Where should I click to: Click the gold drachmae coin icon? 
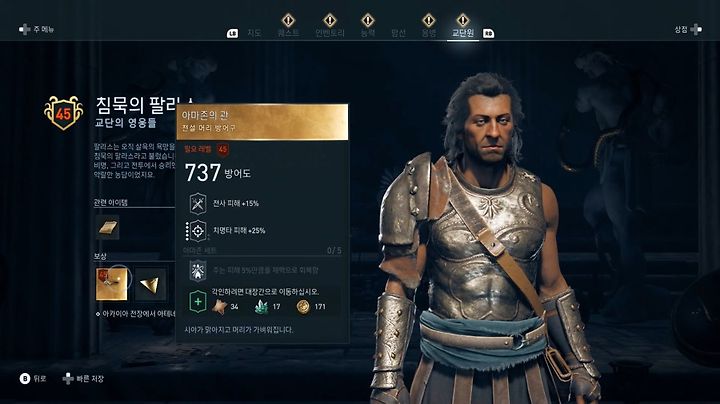(303, 306)
